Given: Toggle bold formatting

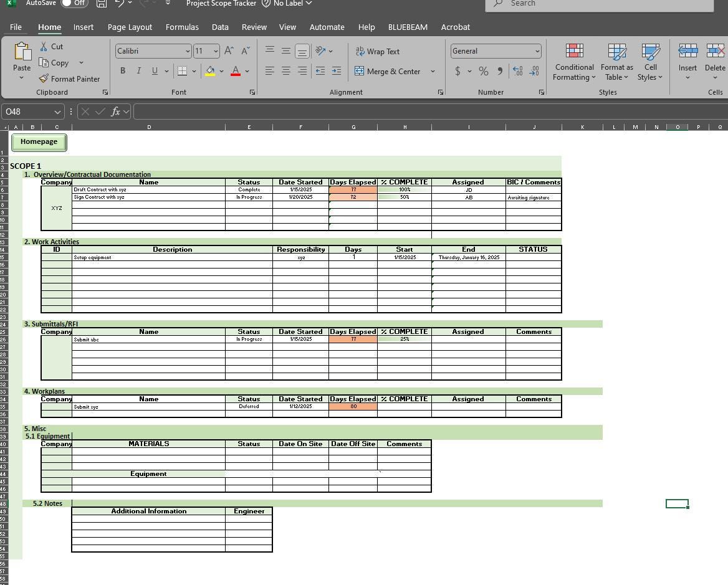Looking at the screenshot, I should [x=122, y=70].
